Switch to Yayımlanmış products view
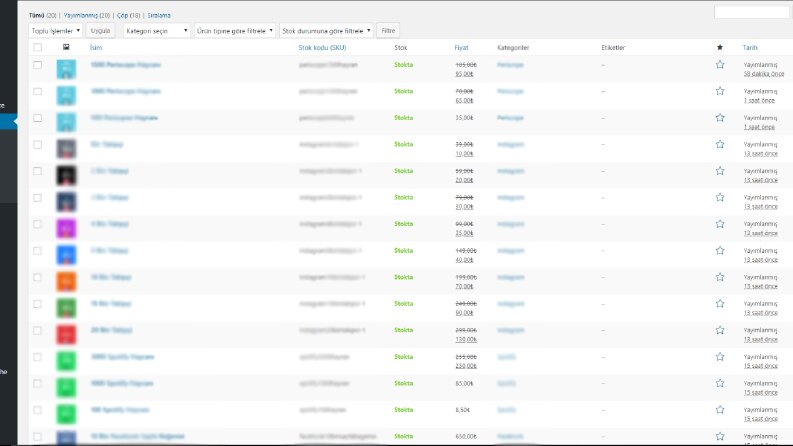 click(80, 15)
